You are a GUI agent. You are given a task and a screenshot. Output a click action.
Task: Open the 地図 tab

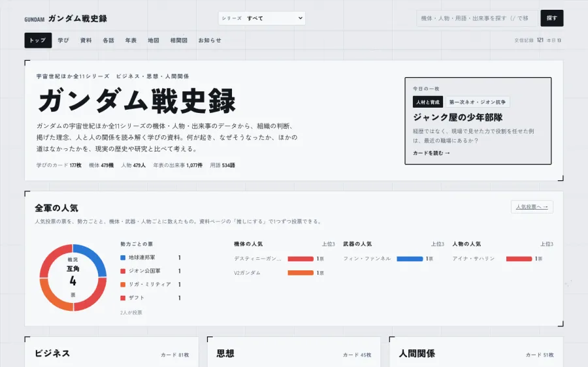click(154, 40)
